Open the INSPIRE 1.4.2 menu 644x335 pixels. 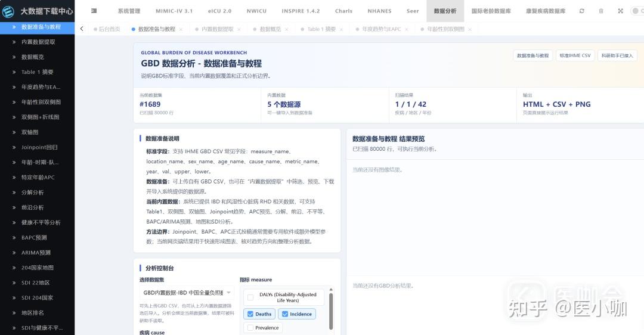301,11
